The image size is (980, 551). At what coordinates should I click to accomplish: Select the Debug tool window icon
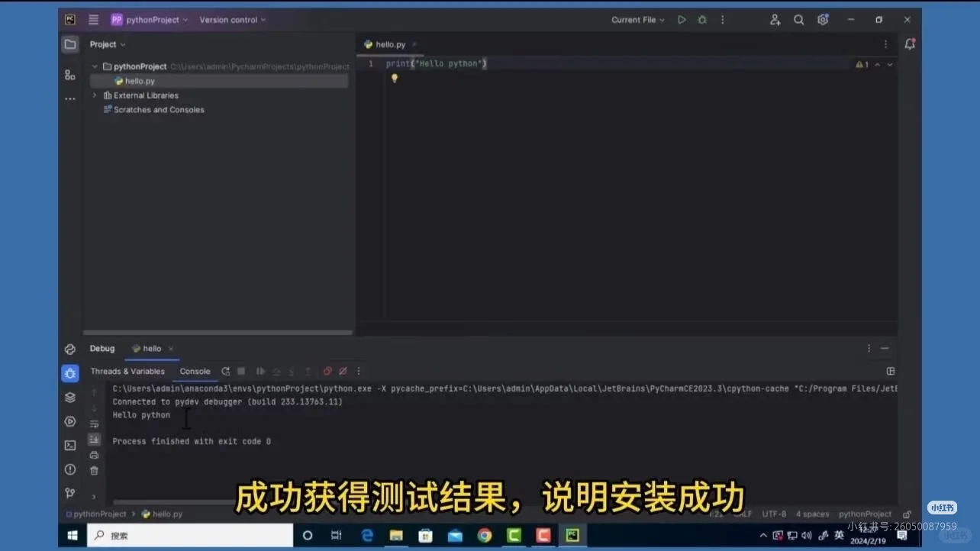(x=70, y=372)
